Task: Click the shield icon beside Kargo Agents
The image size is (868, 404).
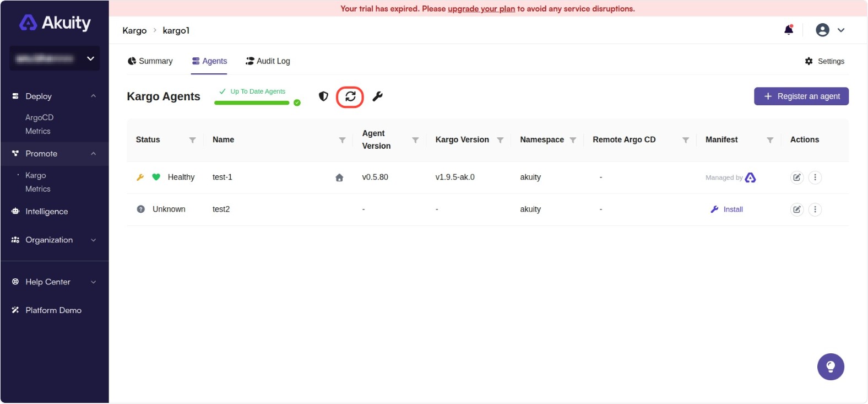Action: 323,96
